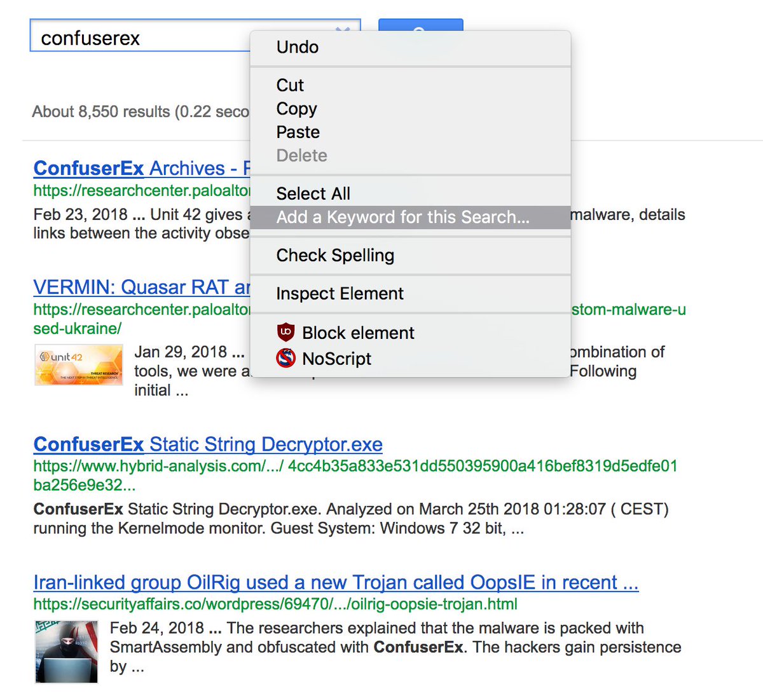The height and width of the screenshot is (700, 763).
Task: Click the About 8,550 results text
Action: [x=141, y=112]
